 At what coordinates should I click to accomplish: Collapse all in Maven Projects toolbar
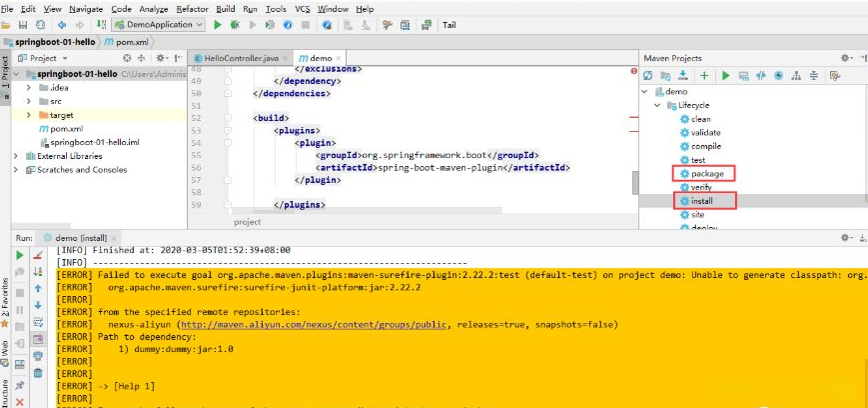coord(814,76)
